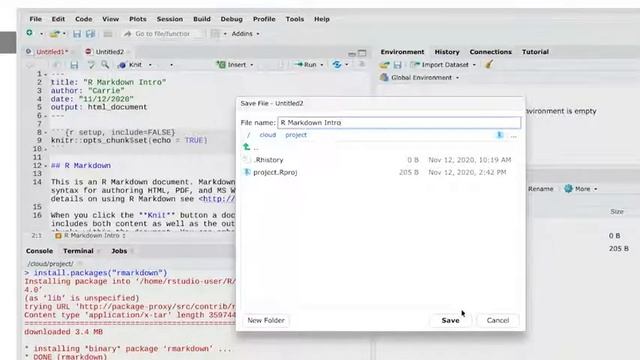Click the New Folder button
Viewport: 640px width, 360px height.
coord(266,320)
